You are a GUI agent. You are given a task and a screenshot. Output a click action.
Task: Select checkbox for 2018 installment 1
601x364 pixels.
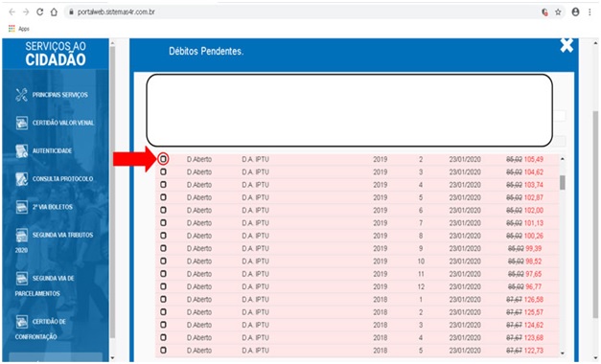click(x=163, y=299)
